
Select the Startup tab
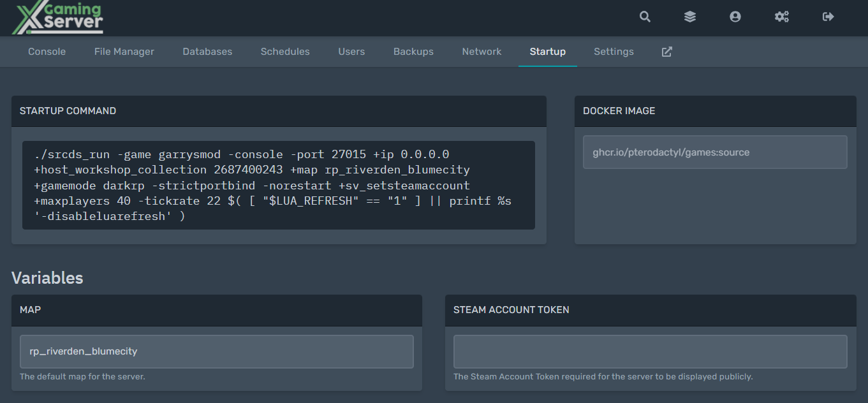547,51
